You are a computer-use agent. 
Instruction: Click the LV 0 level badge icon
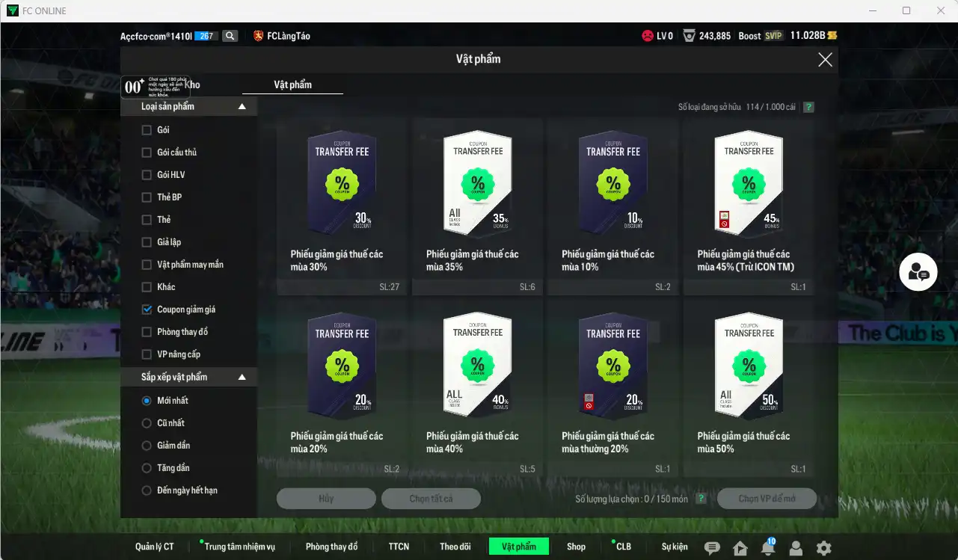(648, 36)
